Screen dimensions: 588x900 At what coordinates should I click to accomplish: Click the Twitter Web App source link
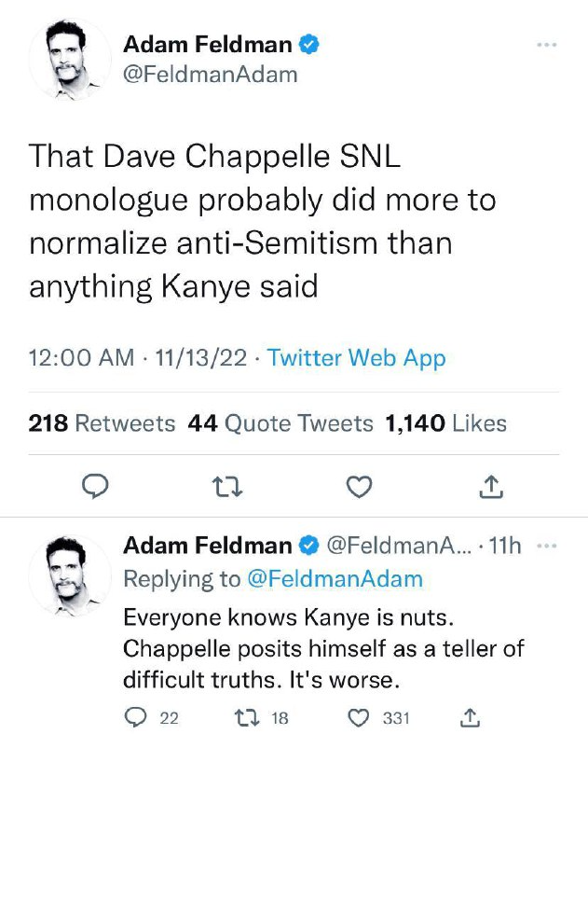tap(356, 358)
